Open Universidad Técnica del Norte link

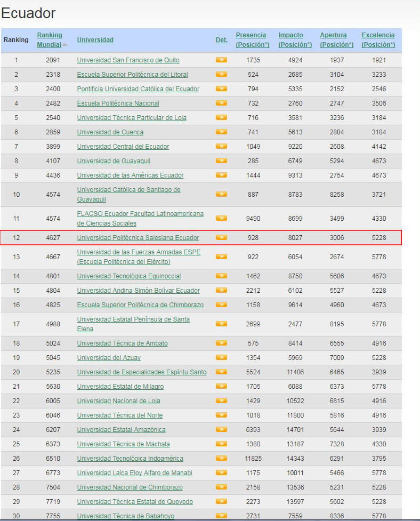pos(120,415)
